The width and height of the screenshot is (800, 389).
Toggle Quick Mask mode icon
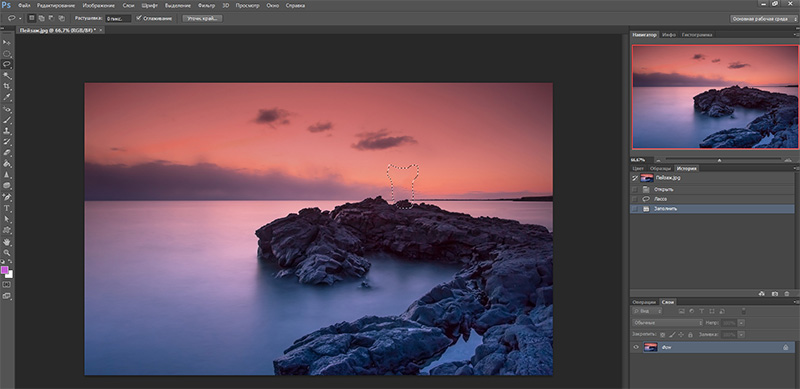7,284
